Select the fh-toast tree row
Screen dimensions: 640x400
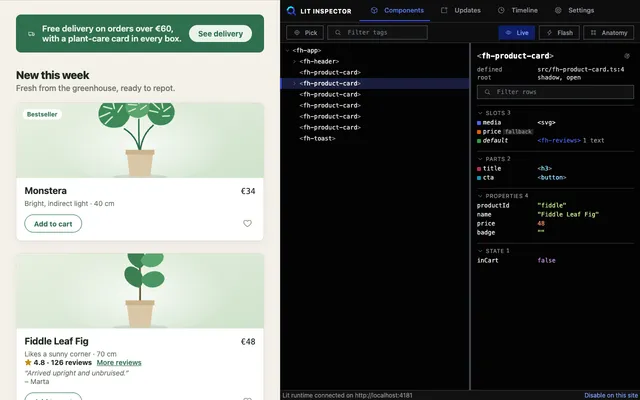(x=375, y=138)
